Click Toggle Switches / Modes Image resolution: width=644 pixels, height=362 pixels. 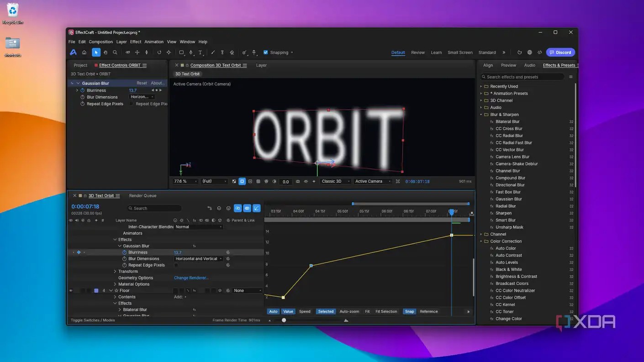tap(93, 320)
